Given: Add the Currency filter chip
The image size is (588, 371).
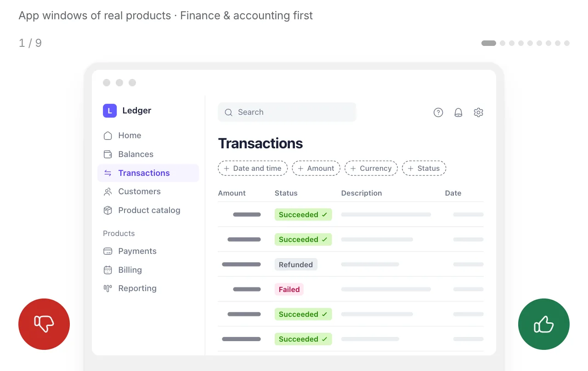Looking at the screenshot, I should 371,169.
